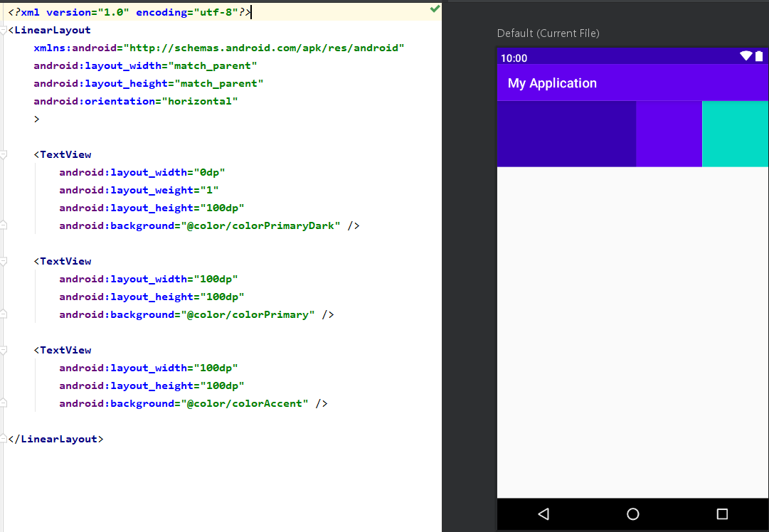Click the second TextView end fold marker
The height and width of the screenshot is (532, 769).
4,314
